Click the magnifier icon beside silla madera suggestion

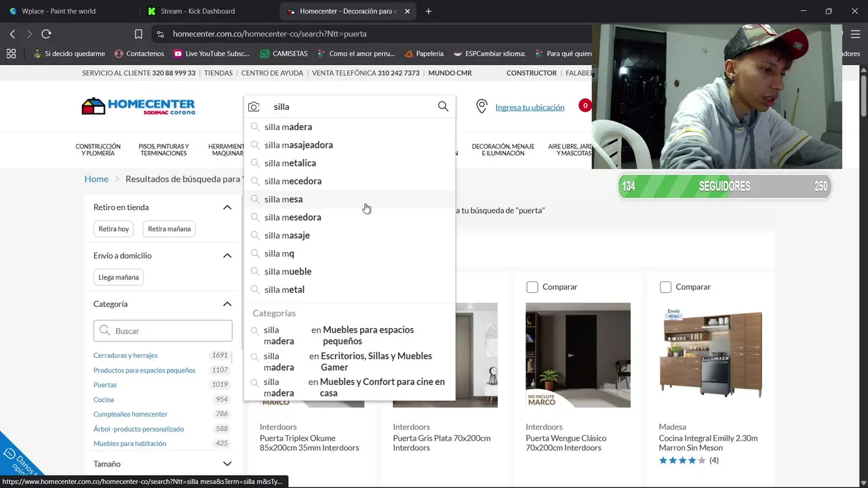pos(255,127)
